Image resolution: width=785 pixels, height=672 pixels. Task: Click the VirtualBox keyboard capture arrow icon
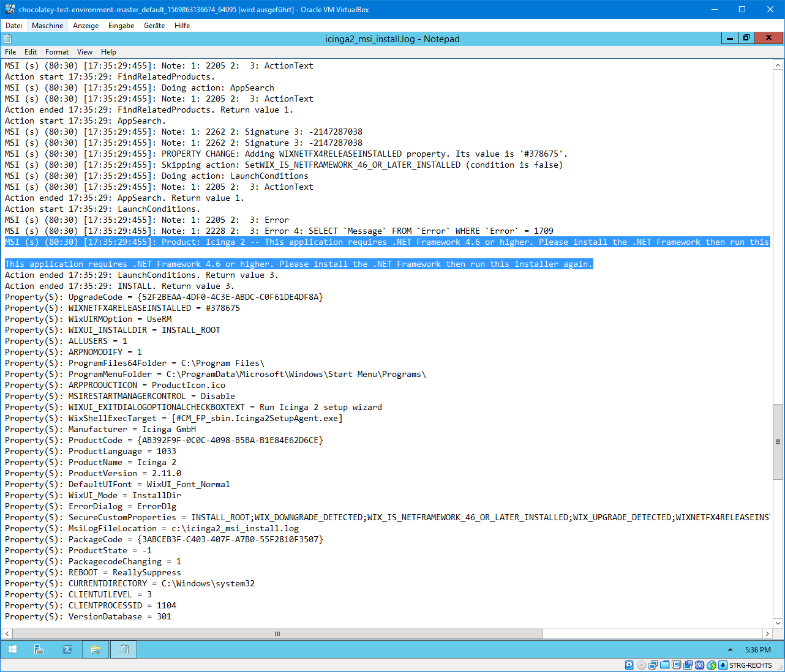pyautogui.click(x=723, y=665)
